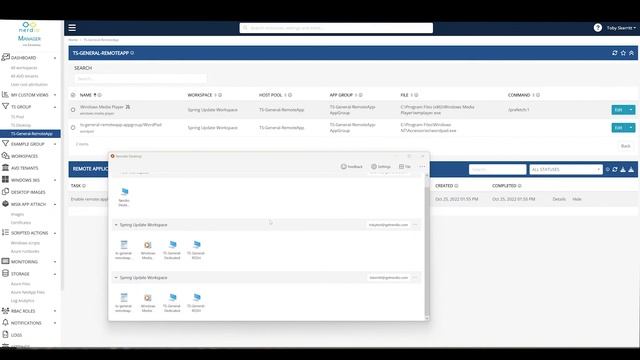Image resolution: width=640 pixels, height=360 pixels.
Task: Select the Windows Media Player row radio button
Action: coord(73,110)
